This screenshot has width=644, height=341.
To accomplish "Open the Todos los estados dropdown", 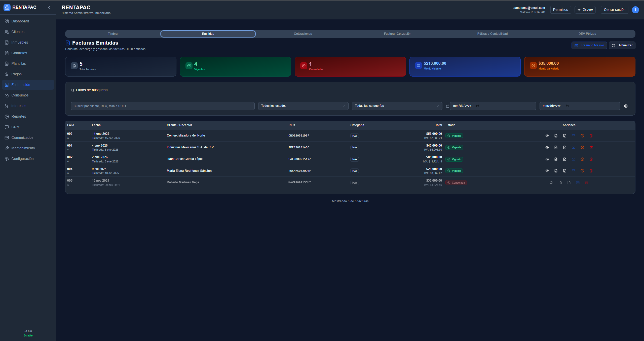I will (x=303, y=106).
